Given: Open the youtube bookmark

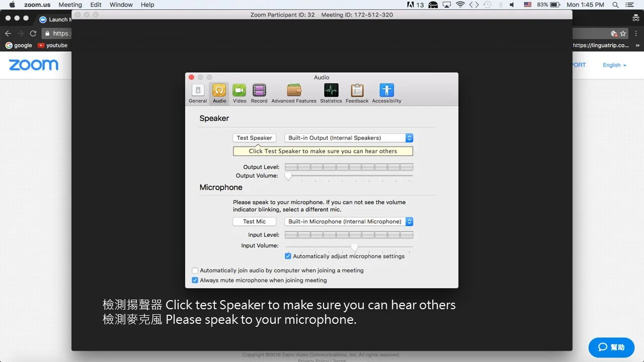Looking at the screenshot, I should 52,45.
